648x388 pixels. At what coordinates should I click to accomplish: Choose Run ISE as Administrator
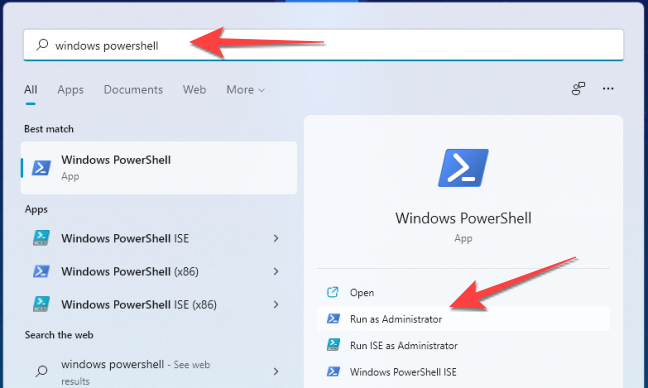pos(463,345)
